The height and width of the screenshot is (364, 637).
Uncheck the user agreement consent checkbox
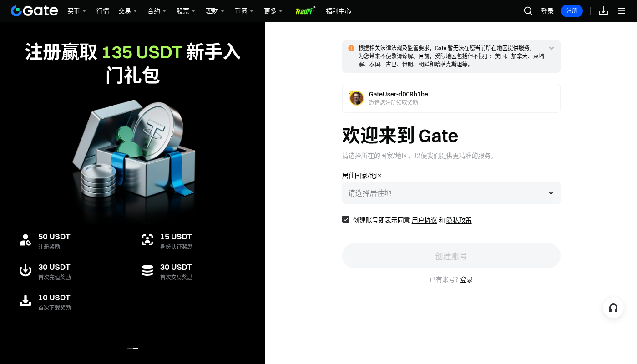(346, 219)
